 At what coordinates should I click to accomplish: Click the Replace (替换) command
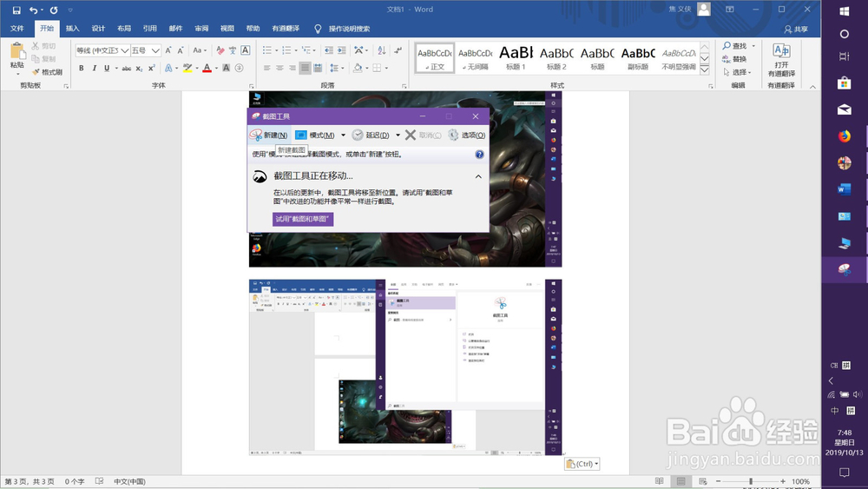coord(734,59)
